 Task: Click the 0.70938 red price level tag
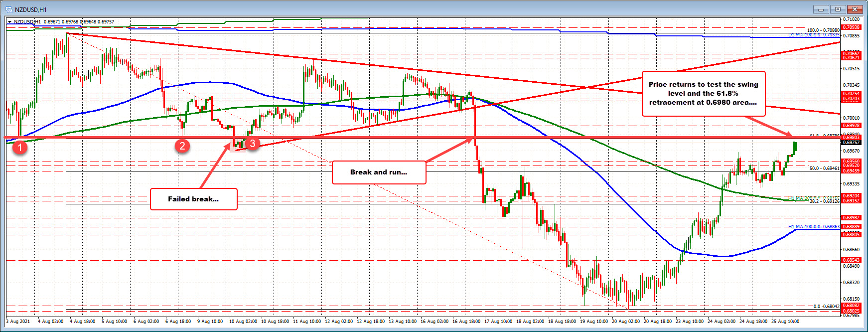coord(851,27)
